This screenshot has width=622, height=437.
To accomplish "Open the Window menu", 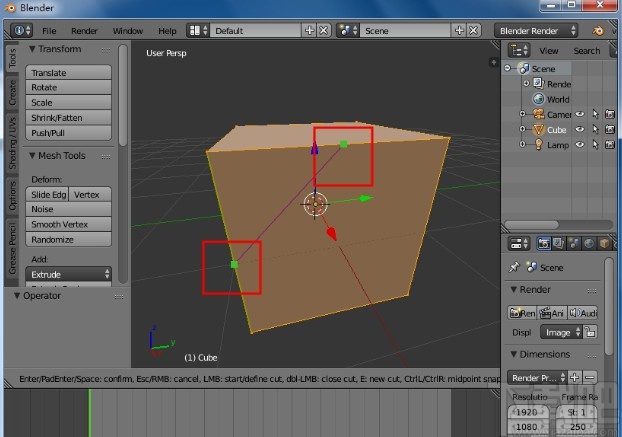I will point(128,31).
